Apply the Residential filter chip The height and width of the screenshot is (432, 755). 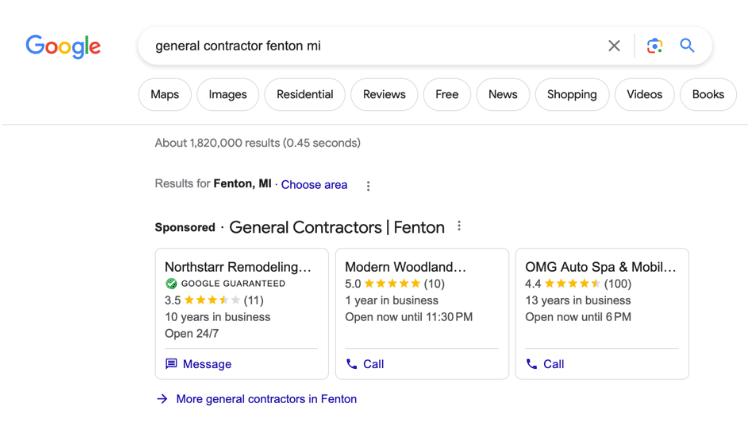coord(305,95)
